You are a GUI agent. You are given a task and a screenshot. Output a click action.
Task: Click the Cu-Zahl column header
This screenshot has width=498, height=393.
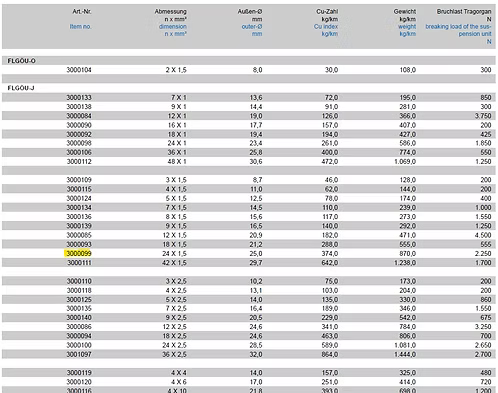point(327,12)
